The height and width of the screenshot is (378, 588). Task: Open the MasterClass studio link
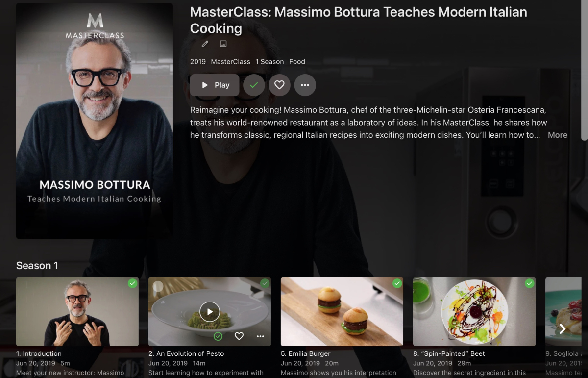(x=230, y=62)
